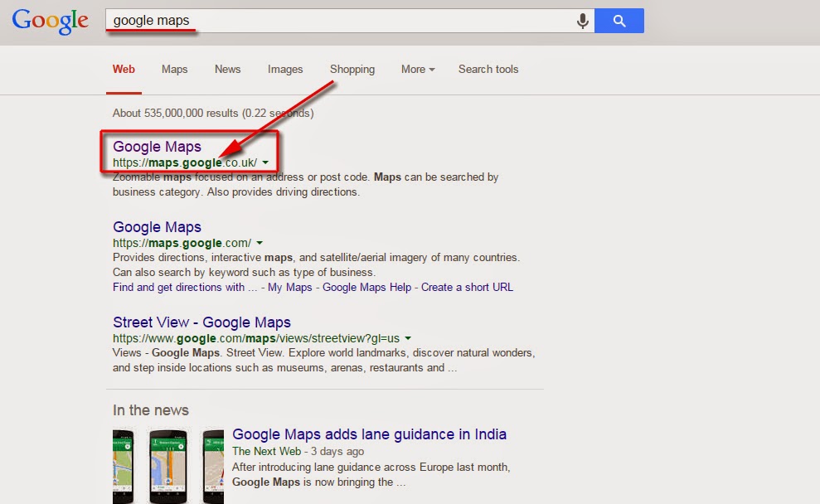Switch to the Maps tab
This screenshot has width=820, height=504.
174,70
